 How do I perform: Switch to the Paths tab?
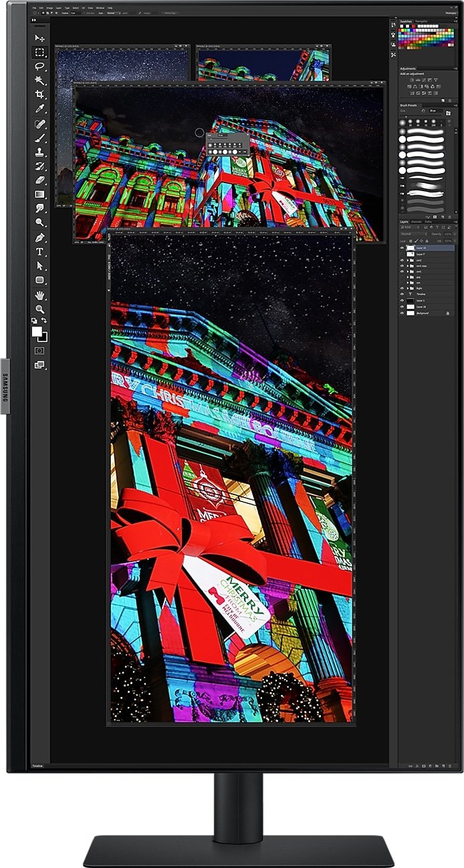429,222
